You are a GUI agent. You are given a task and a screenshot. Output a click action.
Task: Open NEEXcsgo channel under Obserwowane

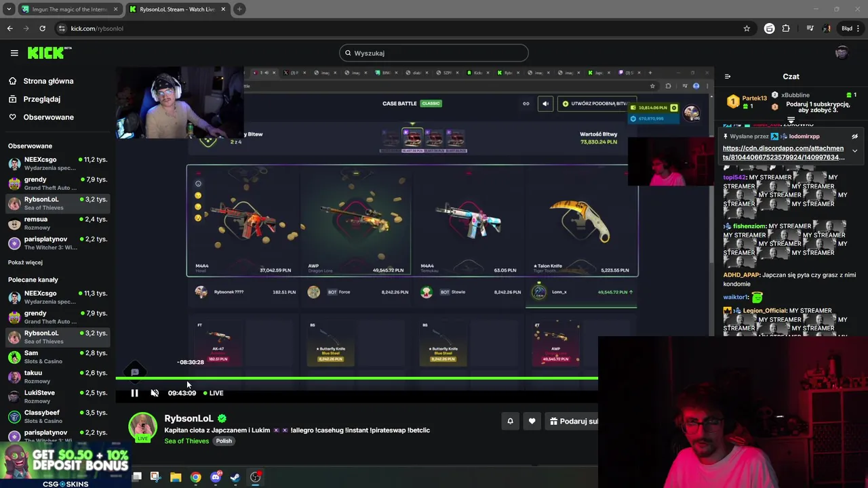(x=58, y=163)
